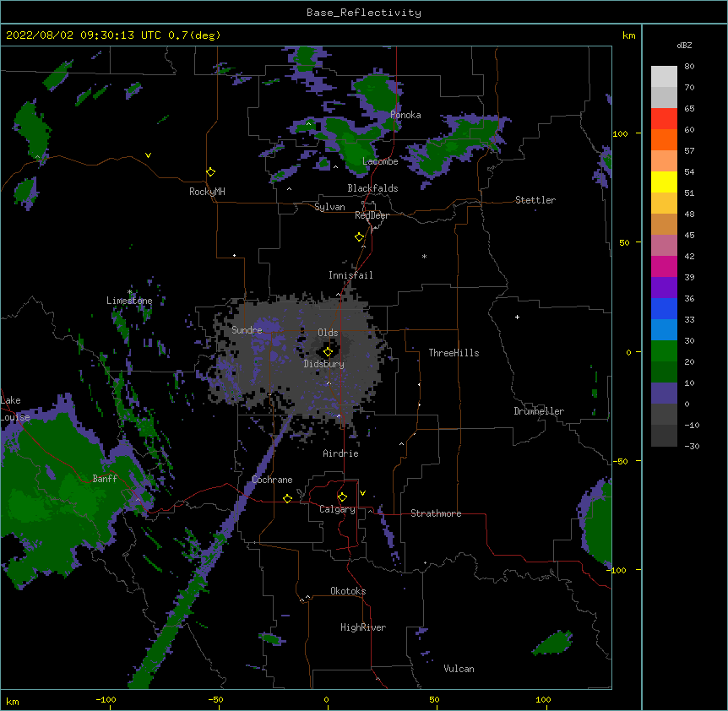Click the Banff label on map
Image resolution: width=728 pixels, height=711 pixels.
tap(105, 479)
